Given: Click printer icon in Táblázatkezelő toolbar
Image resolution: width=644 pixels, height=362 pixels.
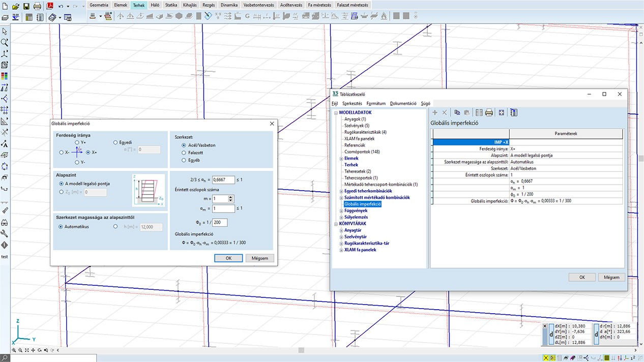Looking at the screenshot, I should (489, 112).
